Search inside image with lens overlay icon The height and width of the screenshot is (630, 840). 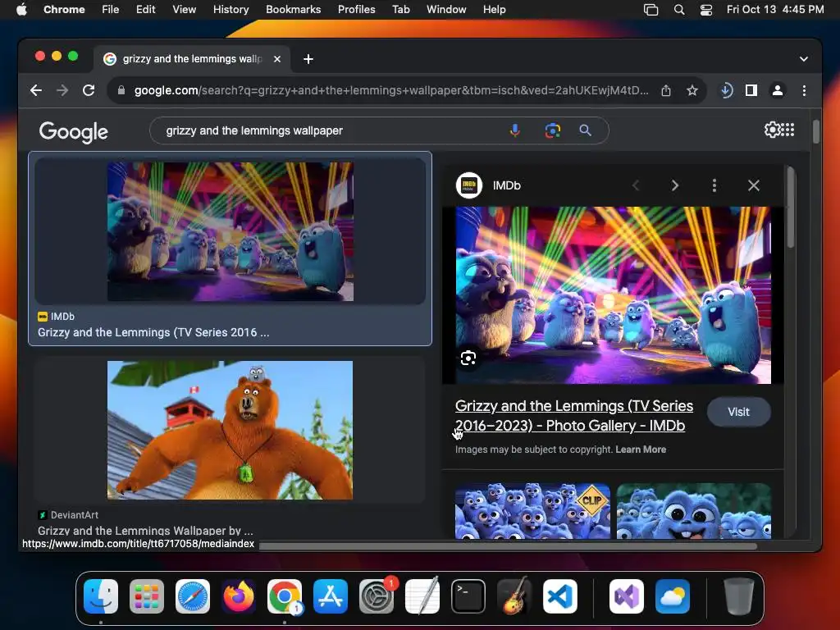pos(468,358)
